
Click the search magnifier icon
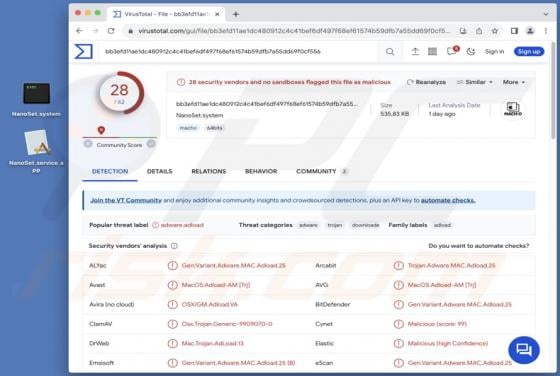coord(390,52)
